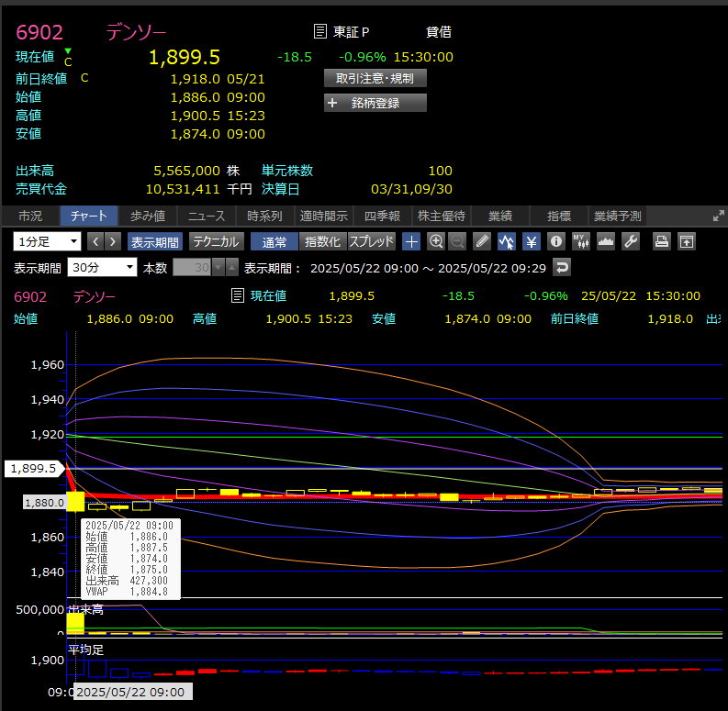
Task: Click the information icon
Action: [x=556, y=242]
